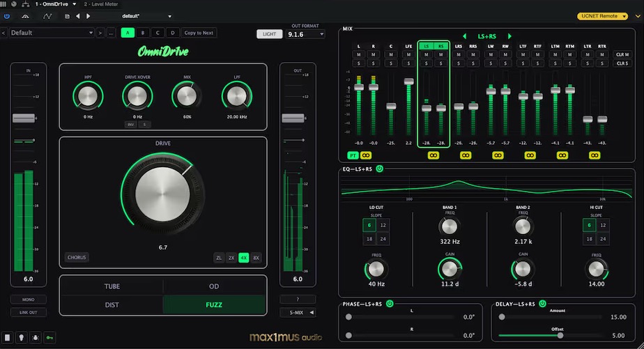
Task: Expand the host default* preset dropdown
Action: 169,17
